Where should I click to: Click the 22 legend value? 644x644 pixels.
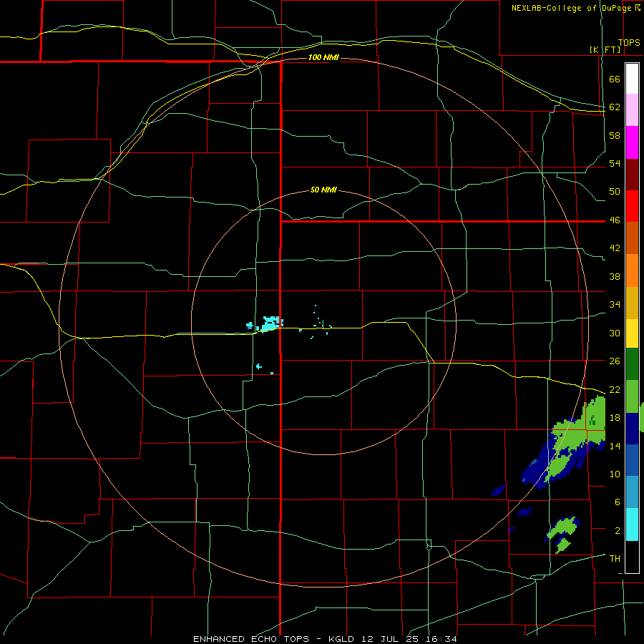[615, 389]
